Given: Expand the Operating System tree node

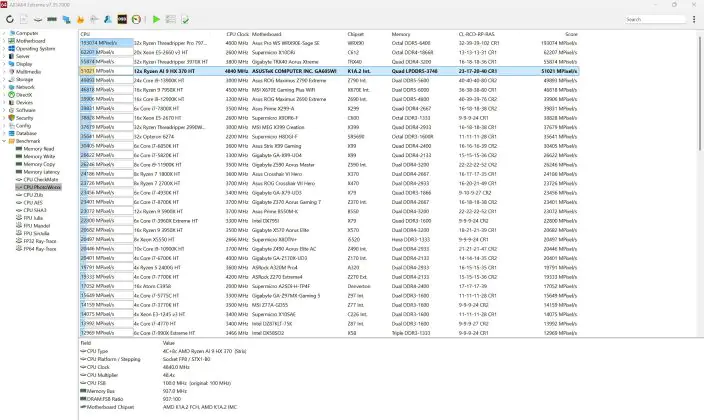Looking at the screenshot, I should [x=4, y=49].
